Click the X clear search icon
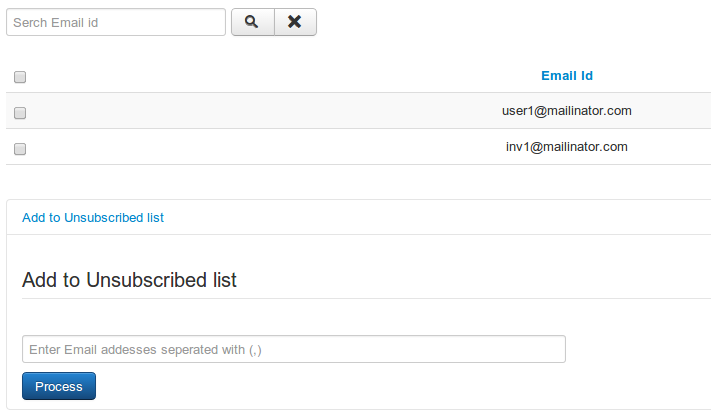 point(295,22)
